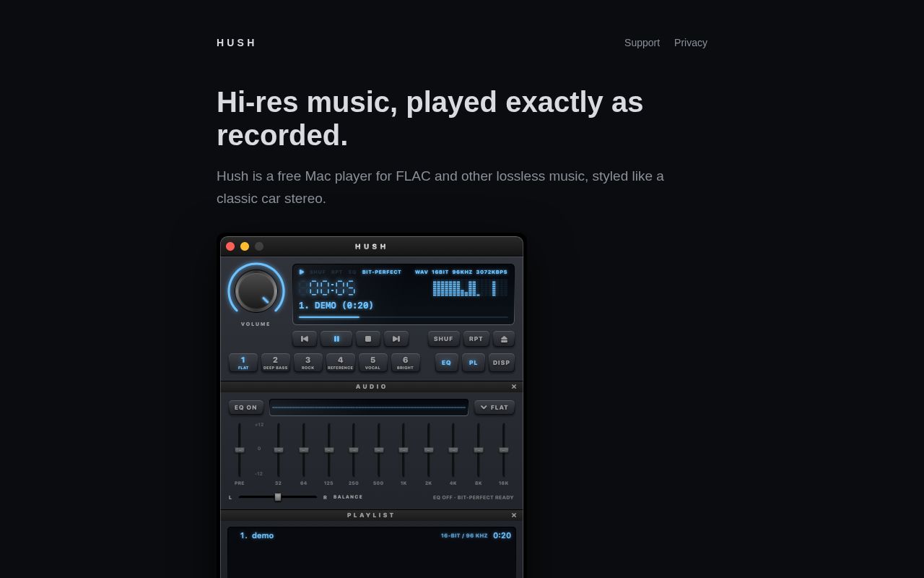924x578 pixels.
Task: Click the eject icon button
Action: [x=504, y=339]
